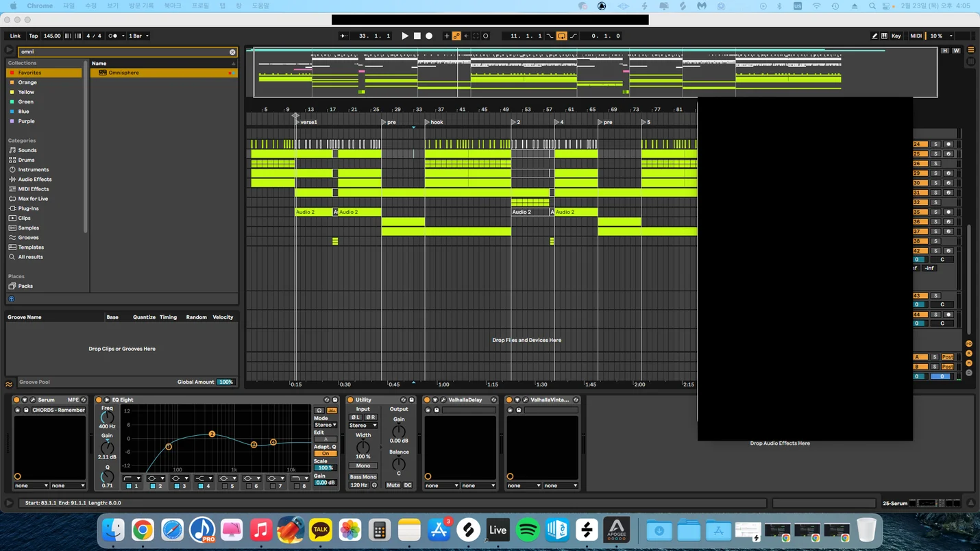
Task: Open Plug-Ins category
Action: click(28, 208)
